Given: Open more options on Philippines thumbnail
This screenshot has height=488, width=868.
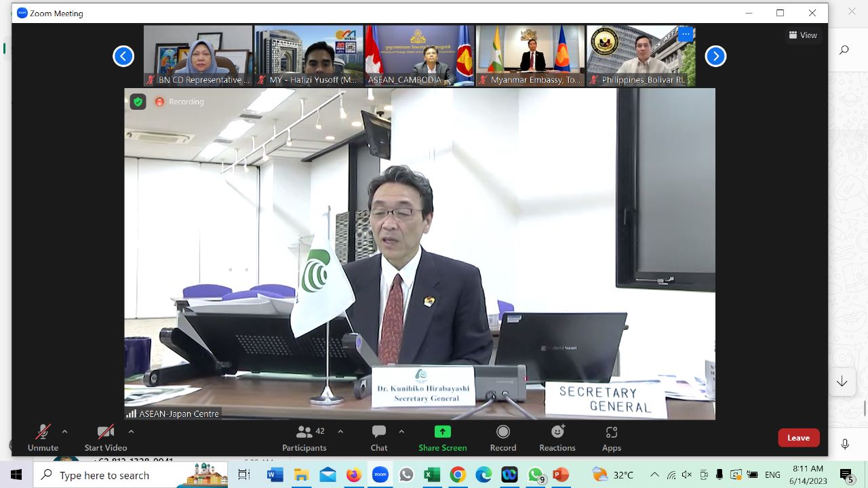Looking at the screenshot, I should [x=686, y=34].
